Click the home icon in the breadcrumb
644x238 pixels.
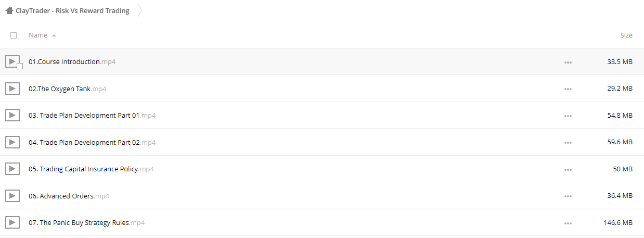pos(9,10)
